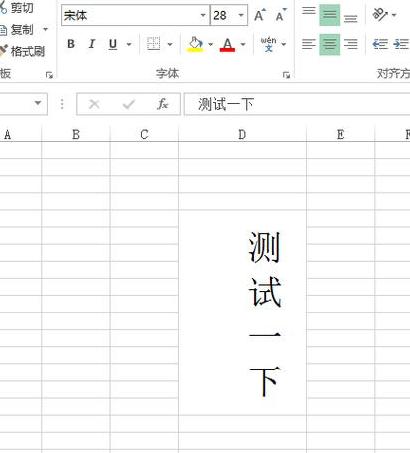410x453 pixels.
Task: Decrease font size with the small A
Action: (281, 15)
